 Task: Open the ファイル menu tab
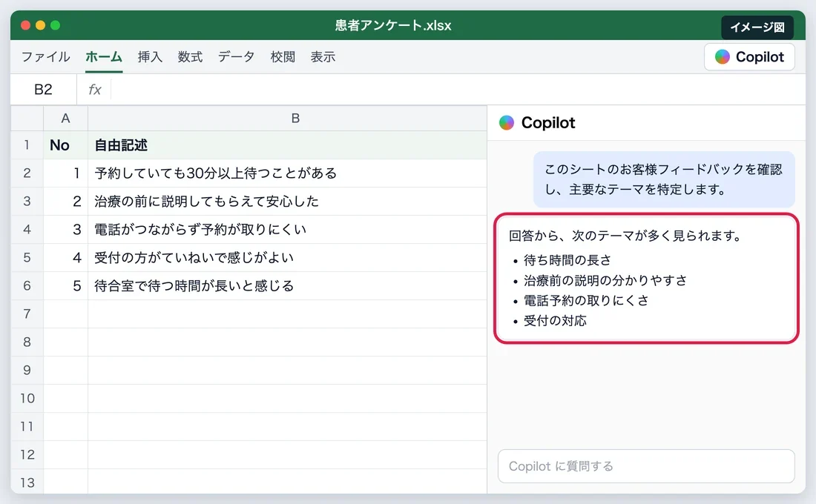tap(45, 56)
